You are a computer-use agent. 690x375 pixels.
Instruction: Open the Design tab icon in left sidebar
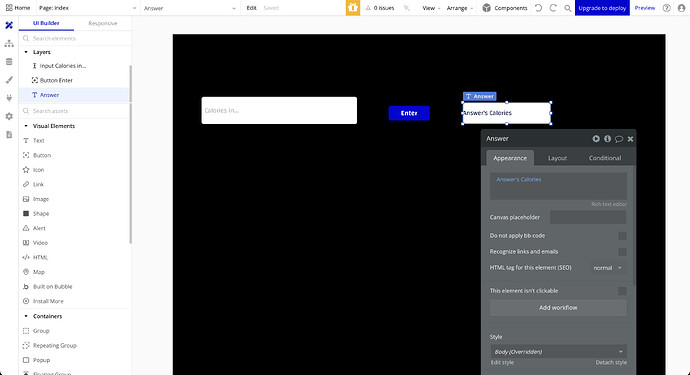tap(9, 25)
